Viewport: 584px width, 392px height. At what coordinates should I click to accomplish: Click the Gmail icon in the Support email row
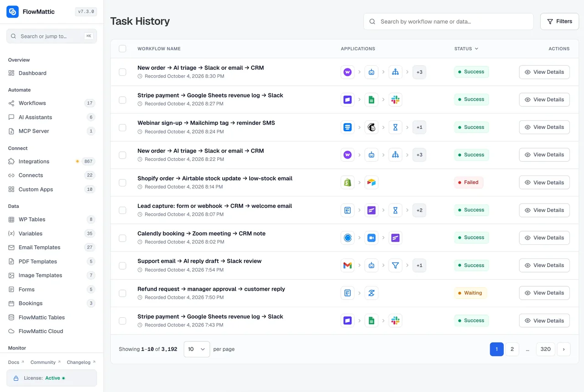(348, 265)
